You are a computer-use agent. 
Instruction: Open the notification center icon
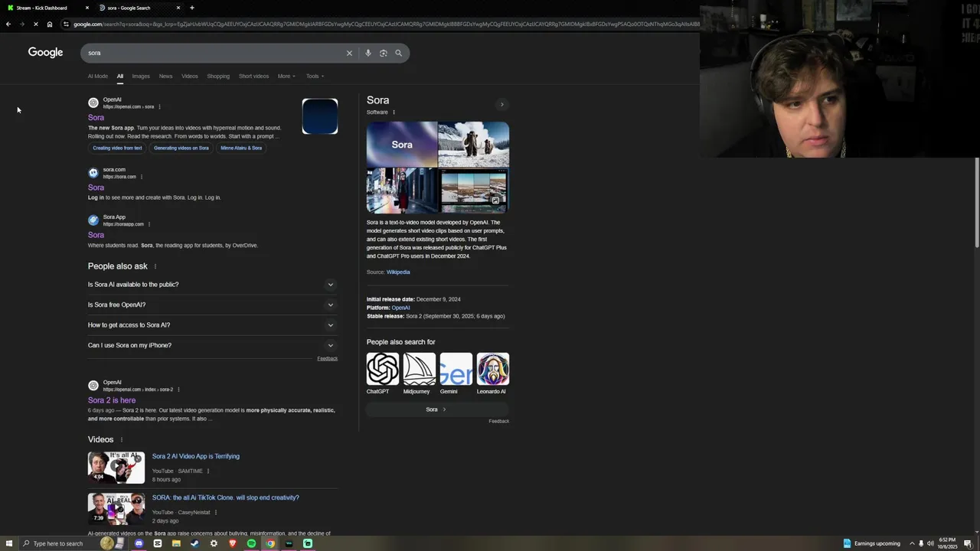(x=968, y=543)
